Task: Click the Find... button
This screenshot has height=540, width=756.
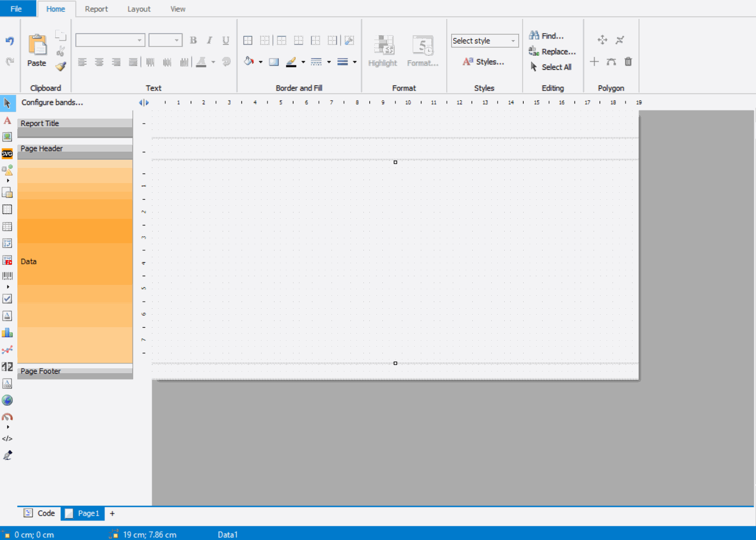Action: click(546, 36)
